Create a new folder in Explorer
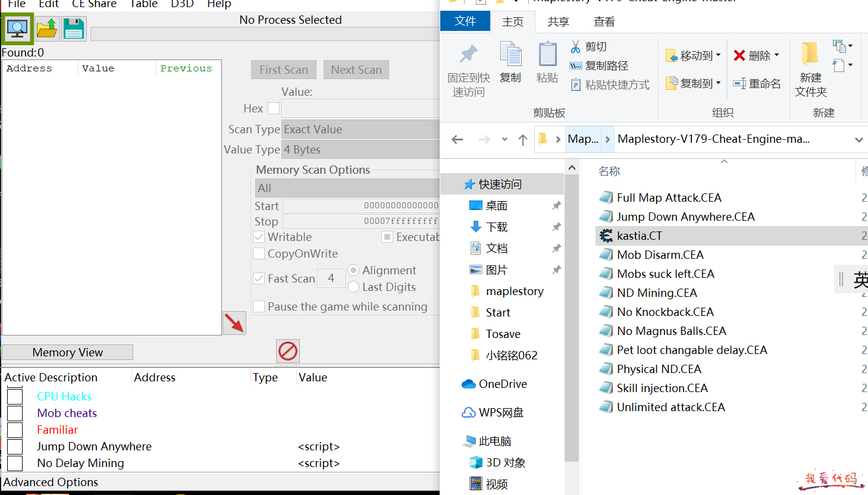The width and height of the screenshot is (868, 495). 811,69
